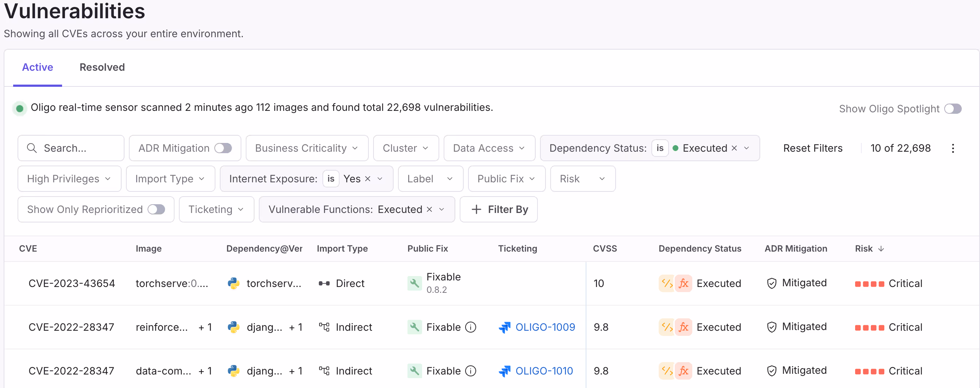This screenshot has width=980, height=388.
Task: Click the Direct import type icon
Action: [324, 283]
